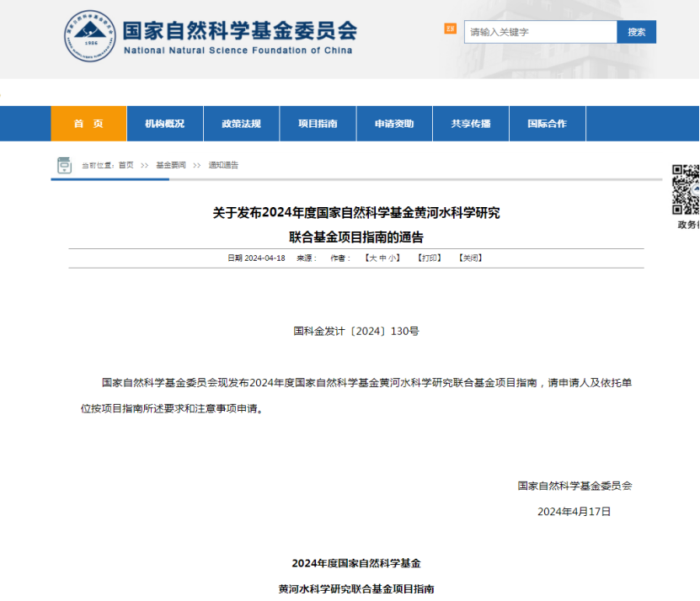Click the 打印 print link
The image size is (700, 601).
coord(430,258)
